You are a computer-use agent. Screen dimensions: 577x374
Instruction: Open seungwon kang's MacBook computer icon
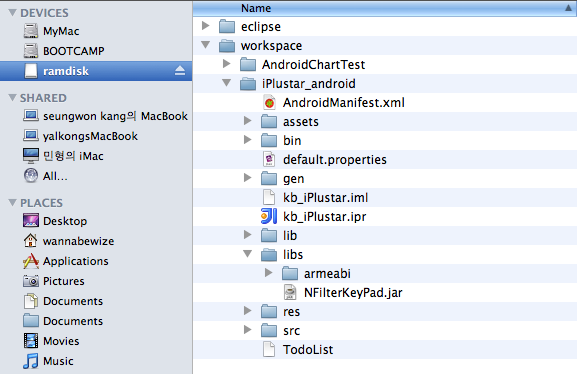[x=31, y=116]
